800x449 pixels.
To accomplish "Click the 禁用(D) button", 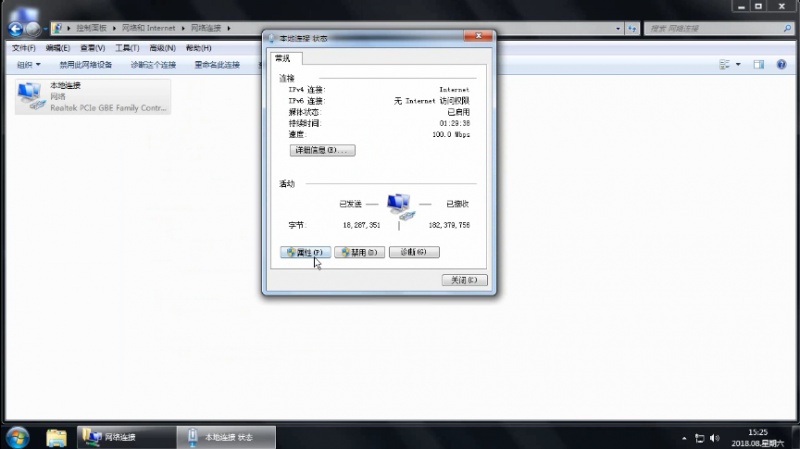I will [359, 252].
